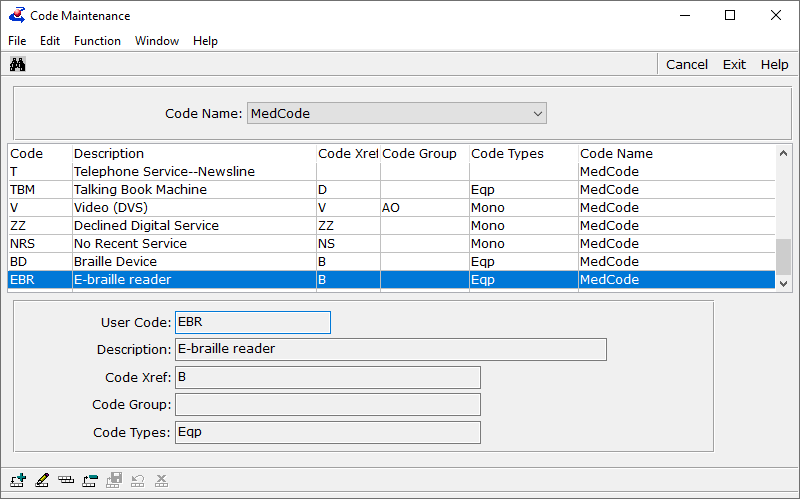Screen dimensions: 800x499
Task: Focus the Code Group text field
Action: [x=327, y=405]
